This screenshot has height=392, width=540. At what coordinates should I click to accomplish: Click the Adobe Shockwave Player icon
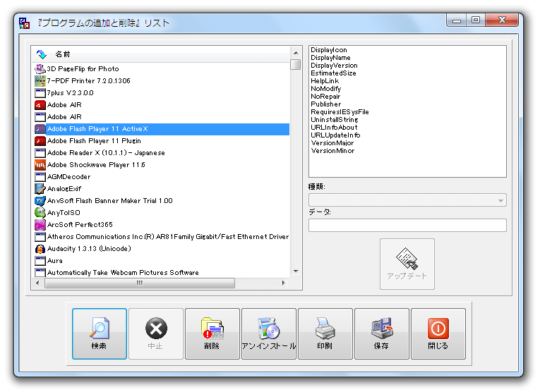pos(40,165)
